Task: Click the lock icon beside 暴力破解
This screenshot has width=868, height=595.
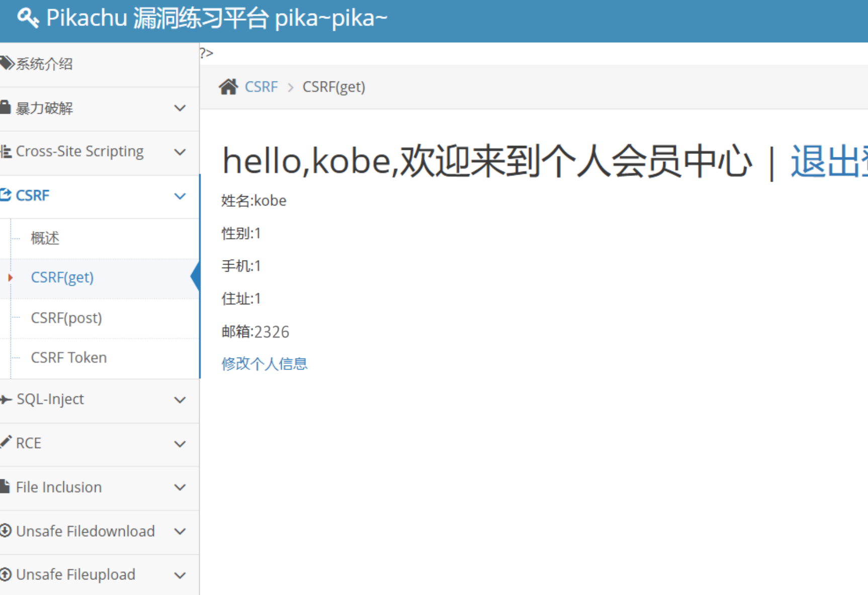Action: [x=6, y=107]
